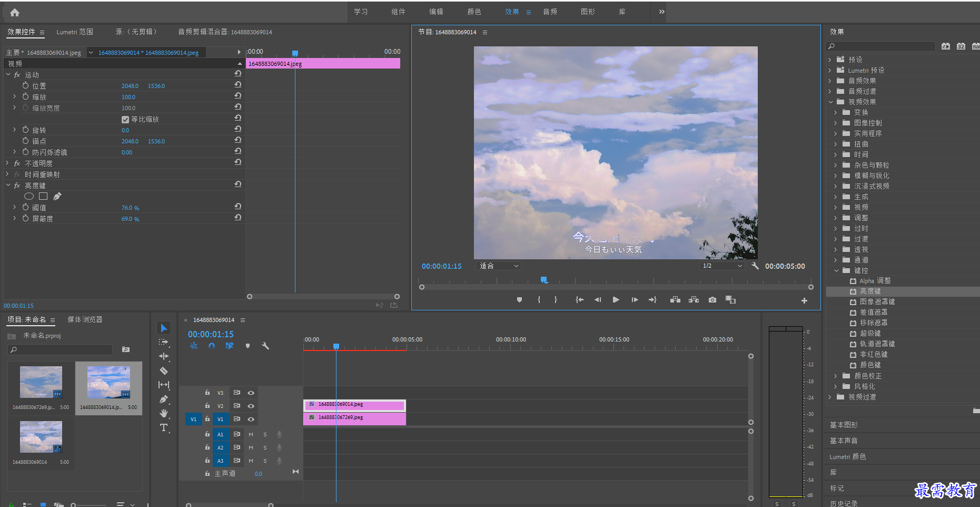
Task: Step back one frame in monitor
Action: (598, 300)
